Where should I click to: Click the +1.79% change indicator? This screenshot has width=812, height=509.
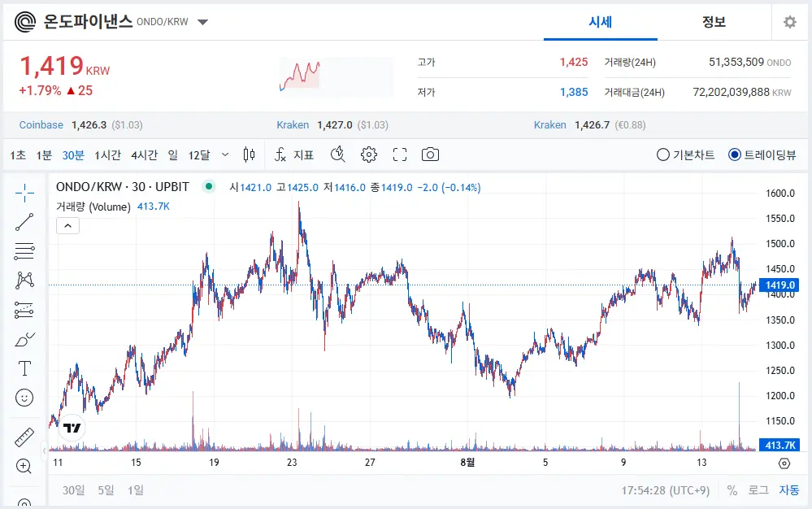click(x=40, y=90)
